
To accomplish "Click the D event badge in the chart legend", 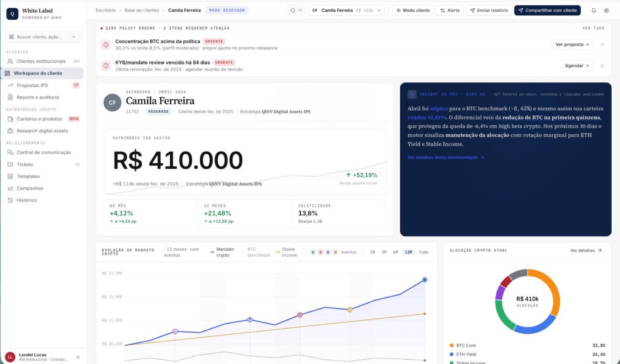I will click(x=335, y=252).
